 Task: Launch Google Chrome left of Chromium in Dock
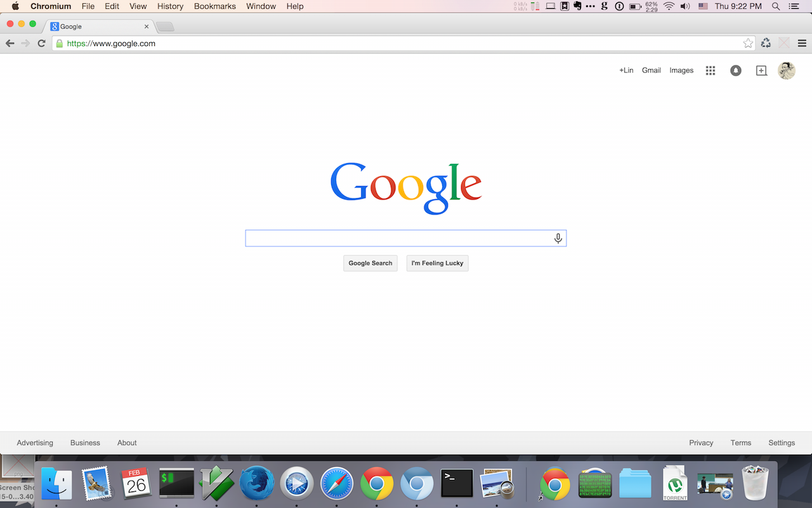coord(376,485)
